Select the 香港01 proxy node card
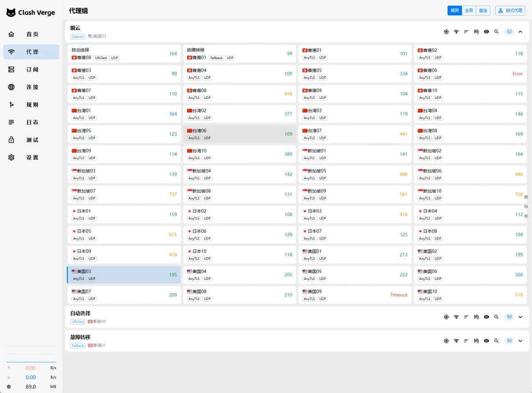 click(355, 54)
